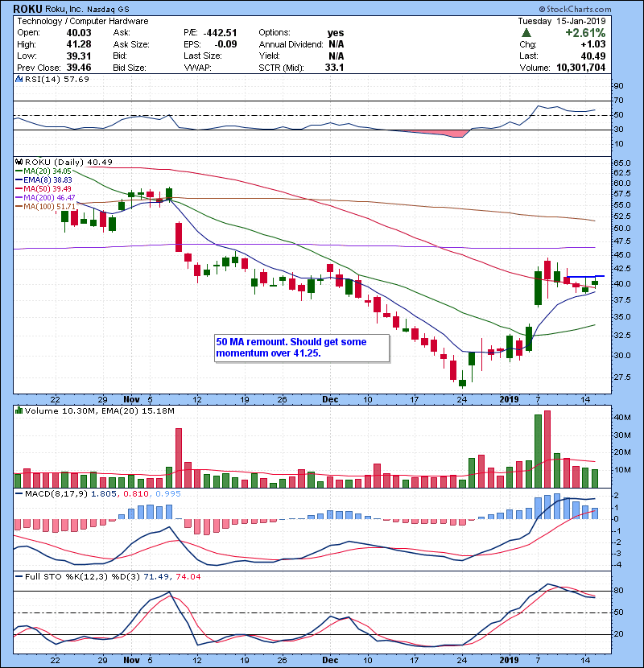Viewport: 644px width, 668px height.
Task: Click the 40M volume axis label
Action: click(621, 418)
